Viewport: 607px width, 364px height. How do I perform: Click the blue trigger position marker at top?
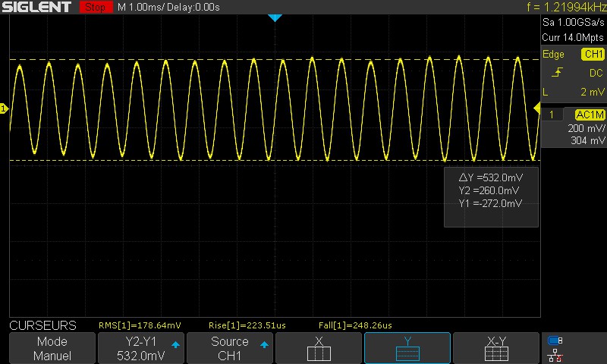click(x=275, y=17)
